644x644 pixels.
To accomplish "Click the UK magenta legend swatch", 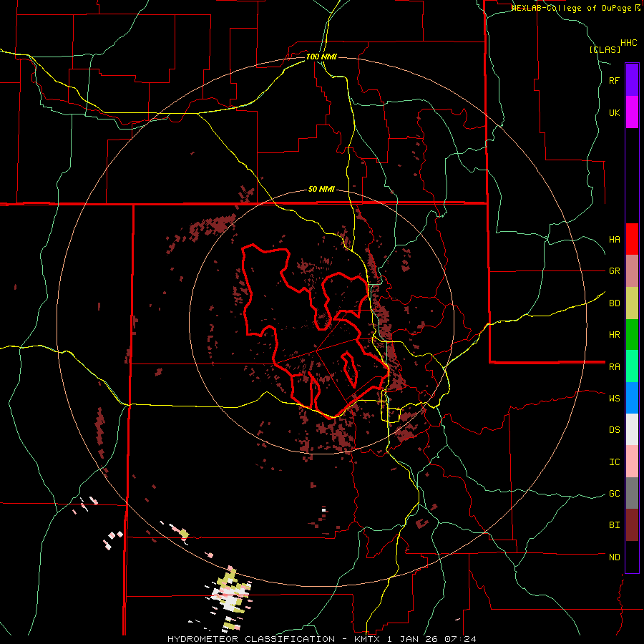I will click(x=632, y=112).
